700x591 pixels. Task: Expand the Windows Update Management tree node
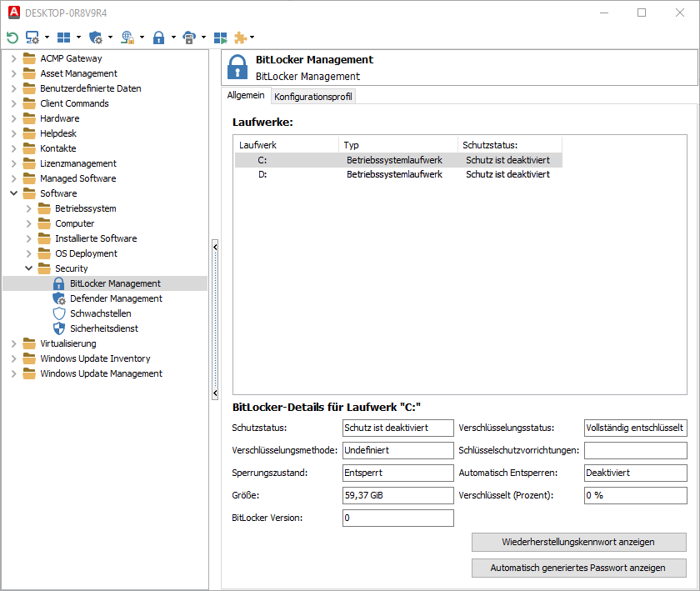pyautogui.click(x=14, y=373)
